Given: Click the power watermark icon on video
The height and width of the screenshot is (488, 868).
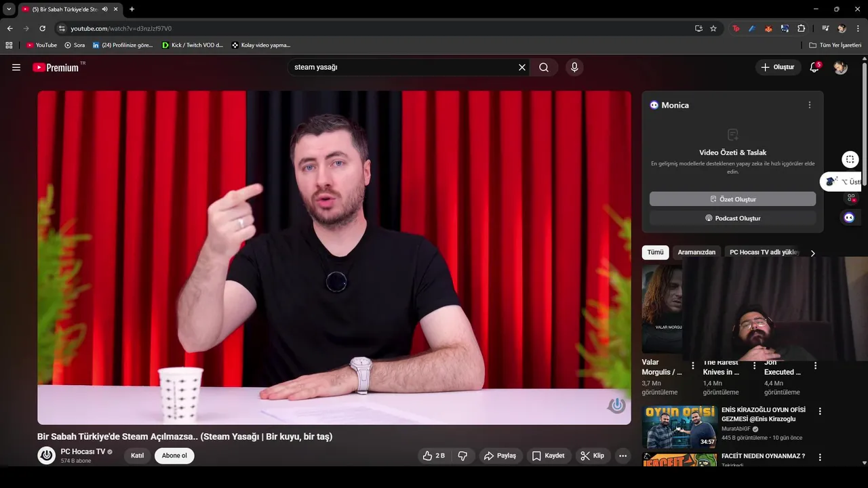Looking at the screenshot, I should 616,405.
